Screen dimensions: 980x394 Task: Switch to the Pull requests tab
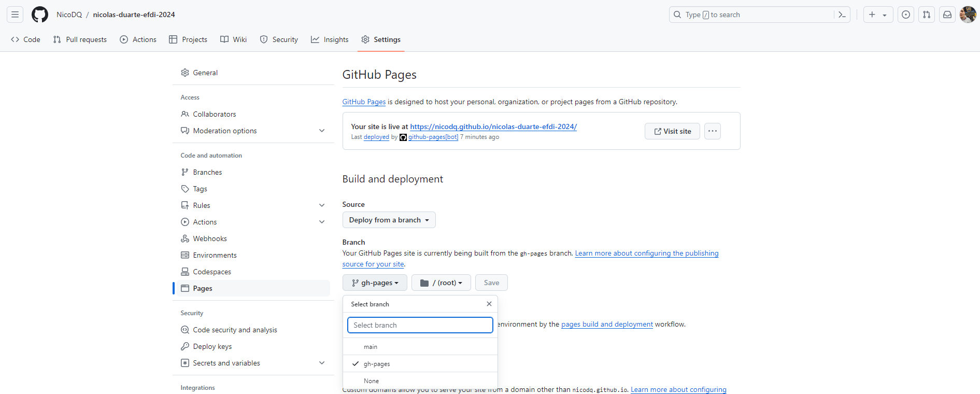80,39
